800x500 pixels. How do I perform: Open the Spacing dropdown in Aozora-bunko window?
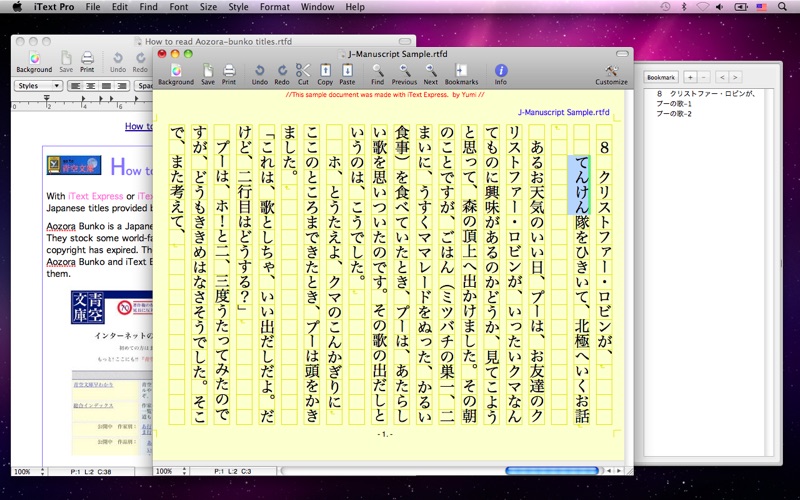coord(144,86)
